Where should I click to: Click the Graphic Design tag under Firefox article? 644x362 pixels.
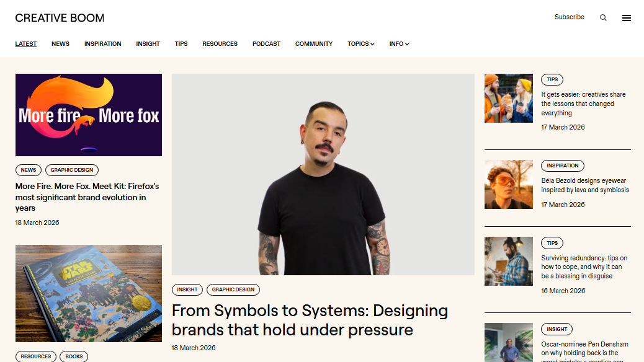point(72,170)
